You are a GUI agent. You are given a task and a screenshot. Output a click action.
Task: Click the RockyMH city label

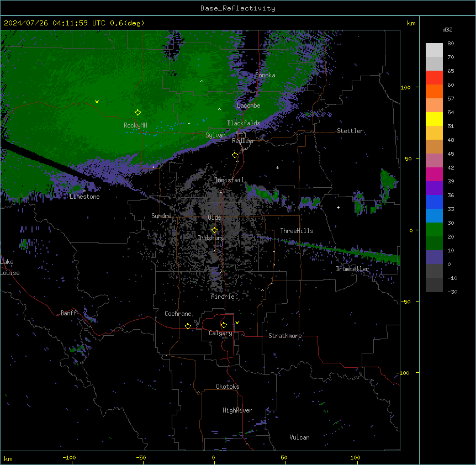pyautogui.click(x=135, y=125)
